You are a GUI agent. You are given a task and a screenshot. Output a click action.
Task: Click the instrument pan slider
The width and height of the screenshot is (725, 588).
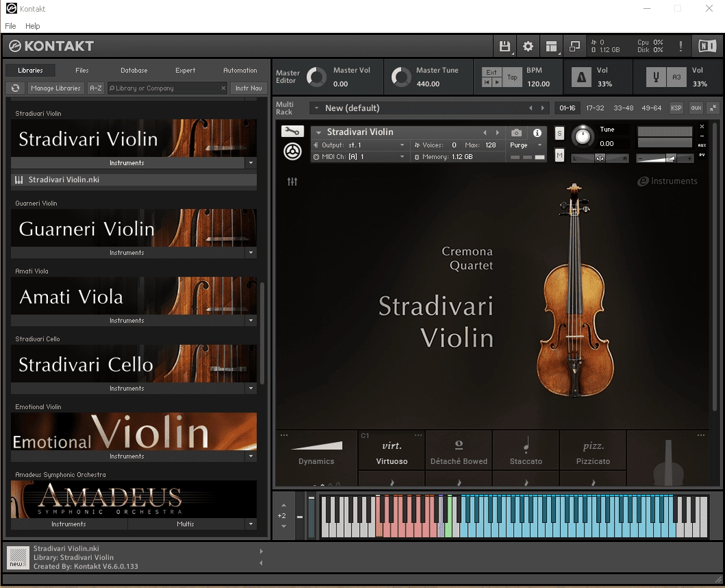pos(600,158)
